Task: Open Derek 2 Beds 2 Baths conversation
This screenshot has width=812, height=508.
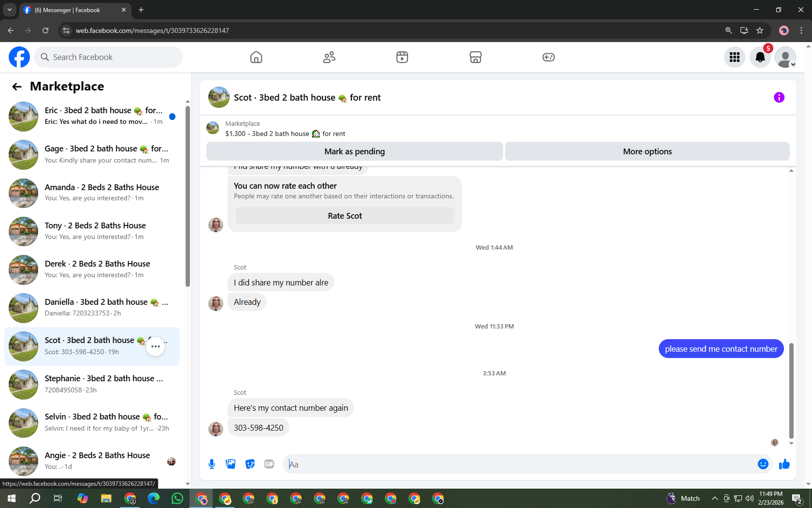Action: (92, 269)
